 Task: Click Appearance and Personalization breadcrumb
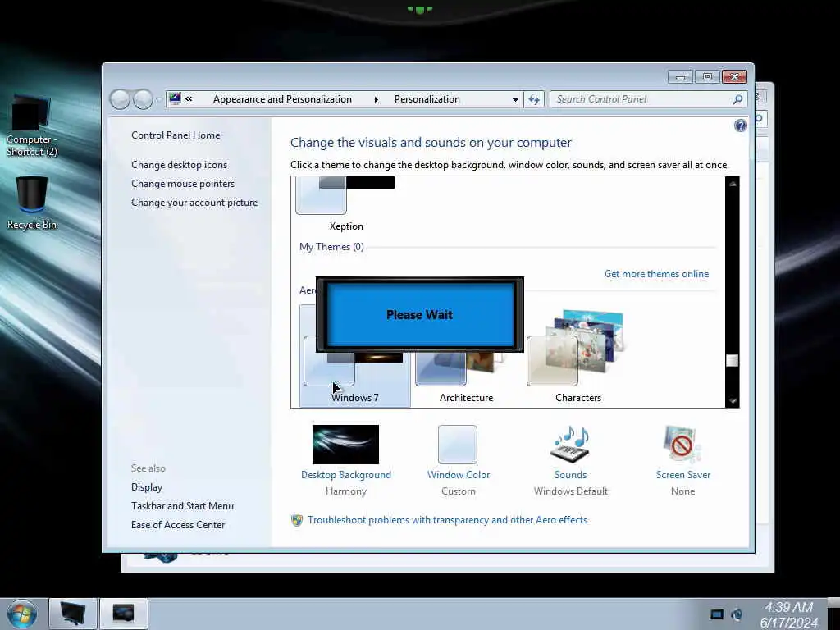(282, 99)
